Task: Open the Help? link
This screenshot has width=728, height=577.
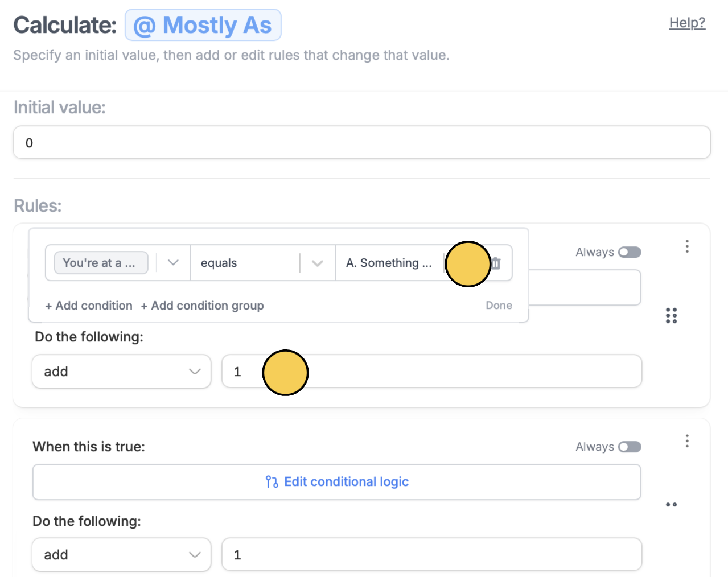Action: click(687, 23)
